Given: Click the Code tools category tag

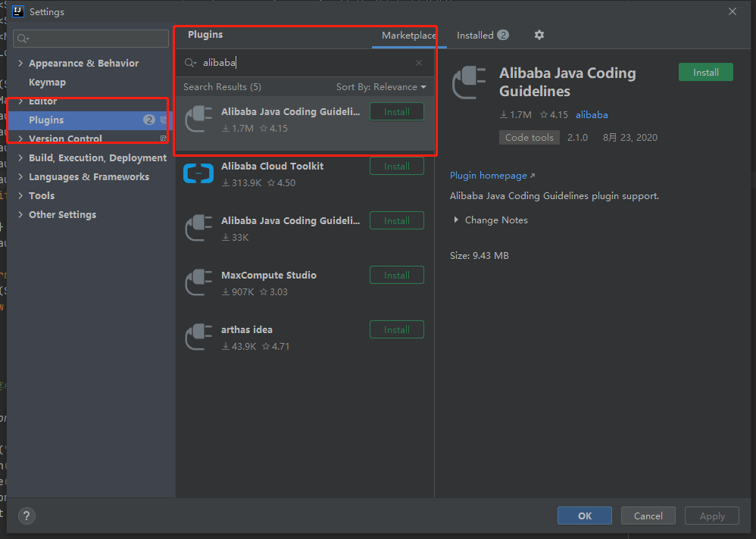Looking at the screenshot, I should (x=530, y=137).
